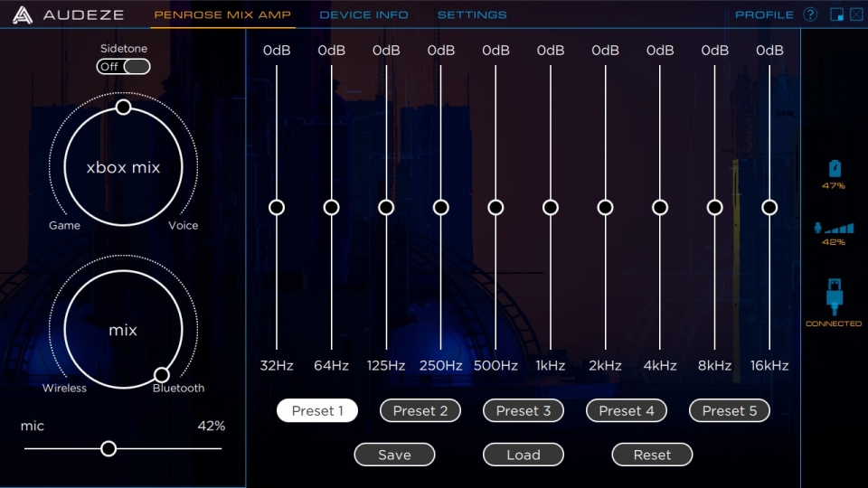Click the mic volume slider handle
The width and height of the screenshot is (868, 488).
pyautogui.click(x=108, y=449)
